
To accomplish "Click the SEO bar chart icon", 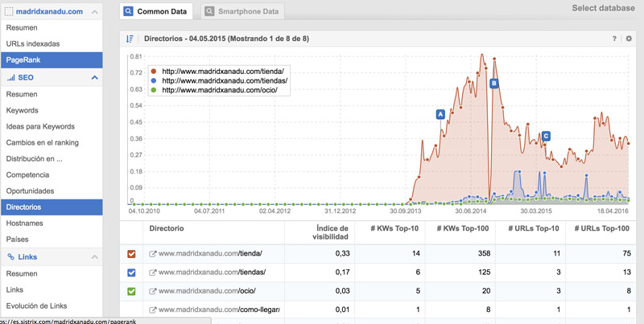I will (10, 77).
